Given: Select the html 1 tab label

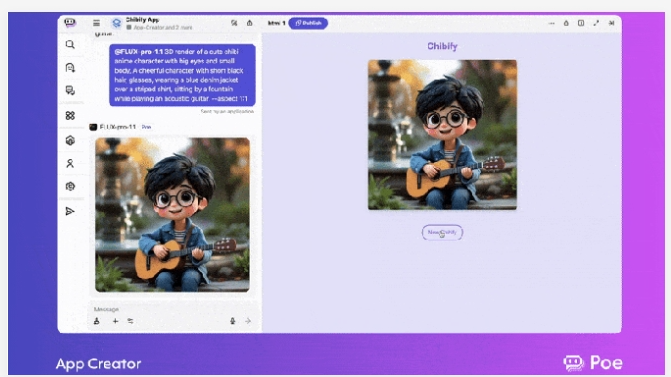Looking at the screenshot, I should coord(276,23).
